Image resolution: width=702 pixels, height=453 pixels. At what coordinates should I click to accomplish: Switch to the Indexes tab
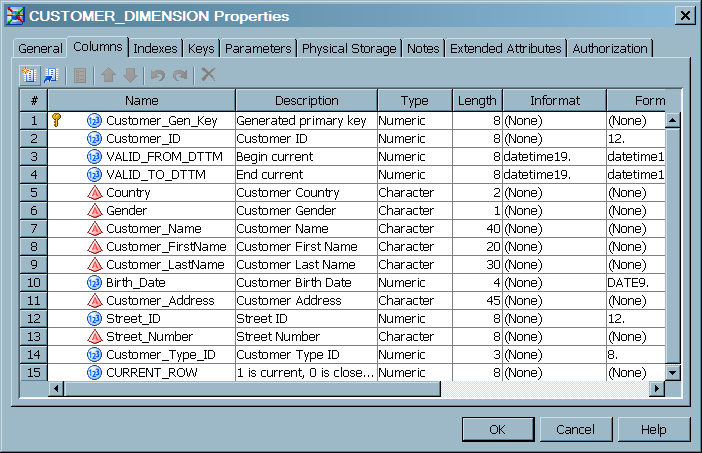tap(156, 48)
